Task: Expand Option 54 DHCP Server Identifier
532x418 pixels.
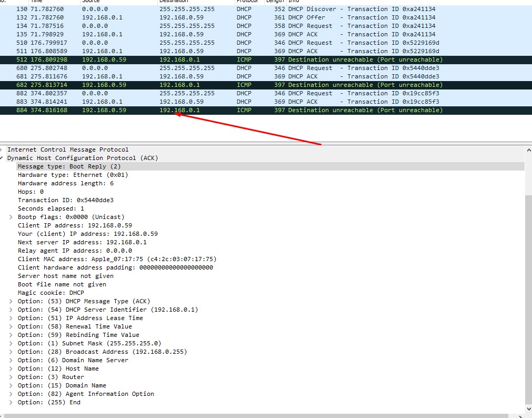Action: click(x=12, y=310)
